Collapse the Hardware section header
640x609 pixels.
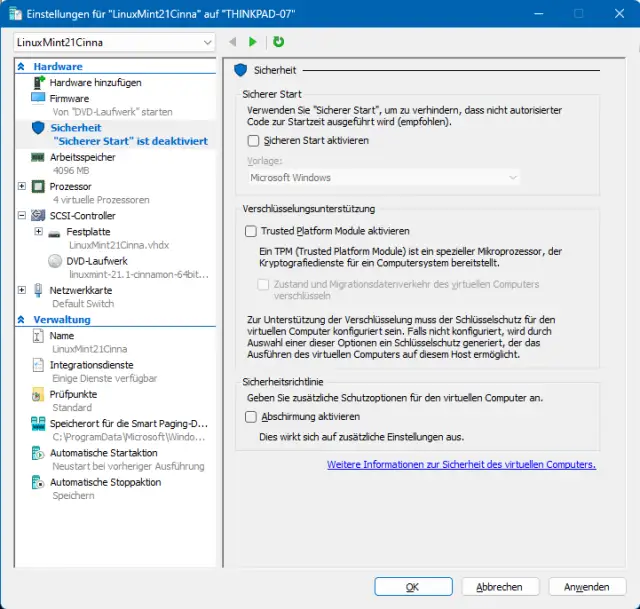click(x=23, y=66)
